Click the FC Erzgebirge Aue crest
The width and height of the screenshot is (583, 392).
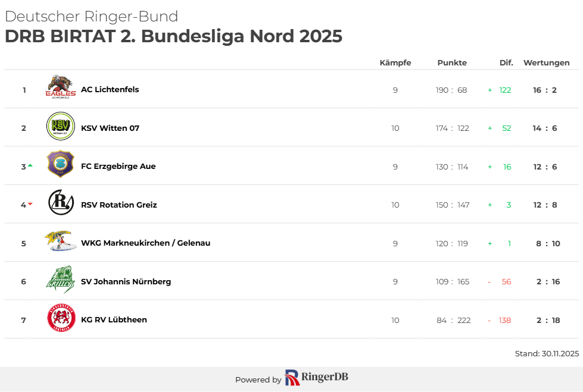[61, 164]
